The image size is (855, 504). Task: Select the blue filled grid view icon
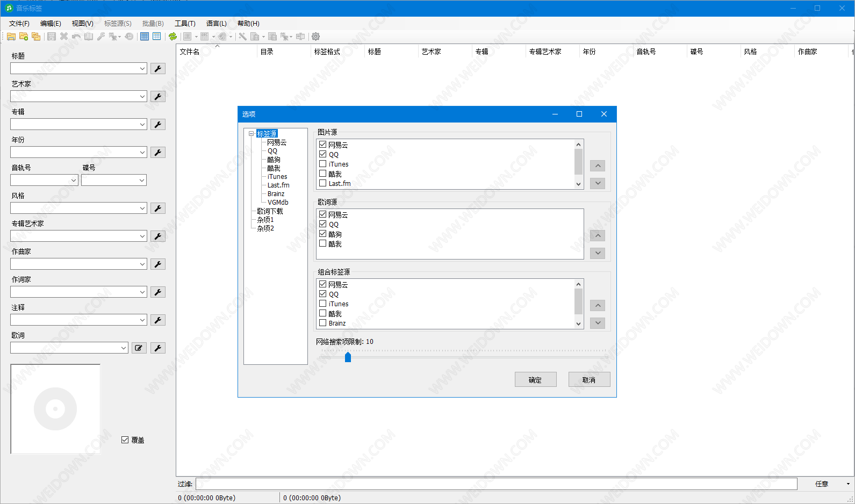[145, 37]
